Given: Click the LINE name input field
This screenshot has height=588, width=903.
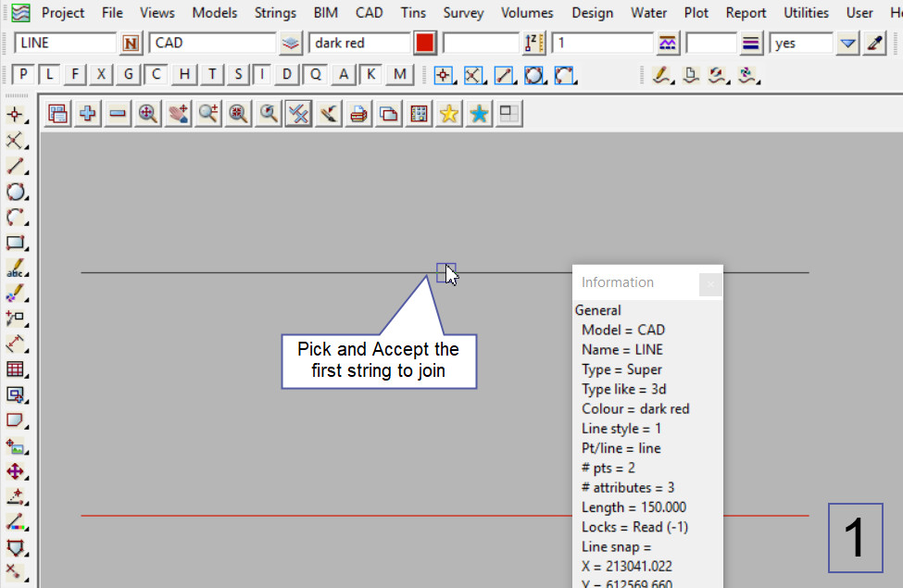Looking at the screenshot, I should pos(65,44).
